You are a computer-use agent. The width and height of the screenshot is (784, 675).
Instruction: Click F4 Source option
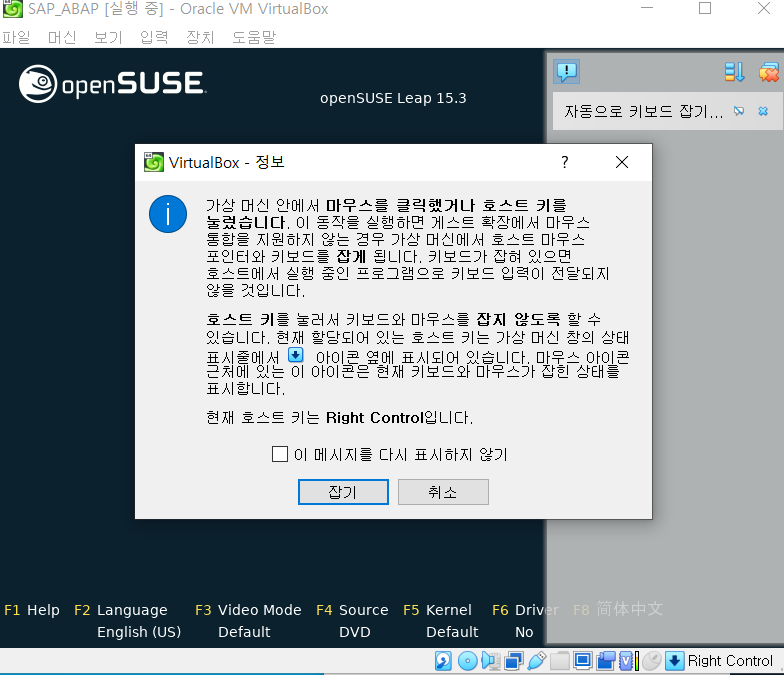click(352, 610)
